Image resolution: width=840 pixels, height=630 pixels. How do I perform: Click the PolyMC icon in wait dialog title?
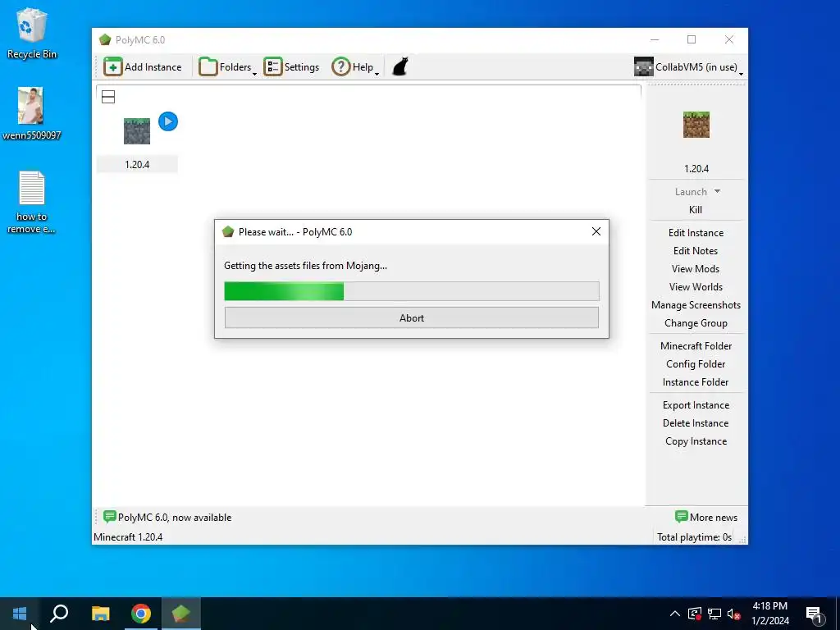point(228,232)
